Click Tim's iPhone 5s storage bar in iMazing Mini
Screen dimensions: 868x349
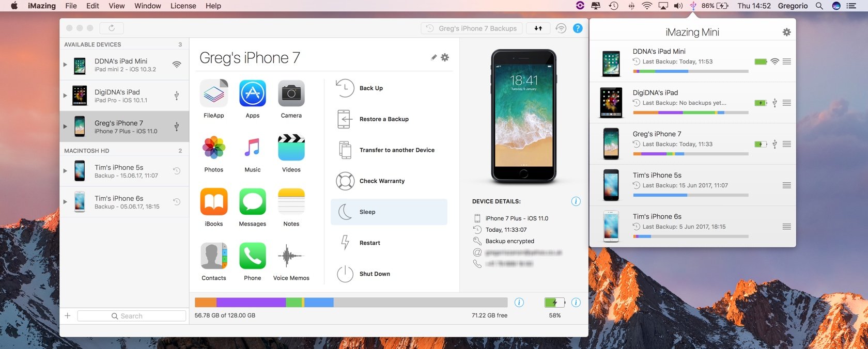691,195
